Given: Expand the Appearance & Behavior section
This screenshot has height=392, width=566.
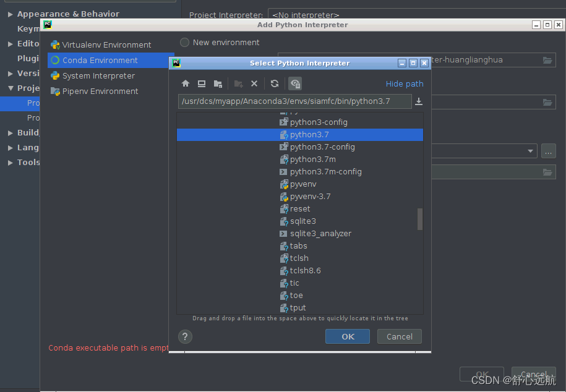Looking at the screenshot, I should [11, 14].
